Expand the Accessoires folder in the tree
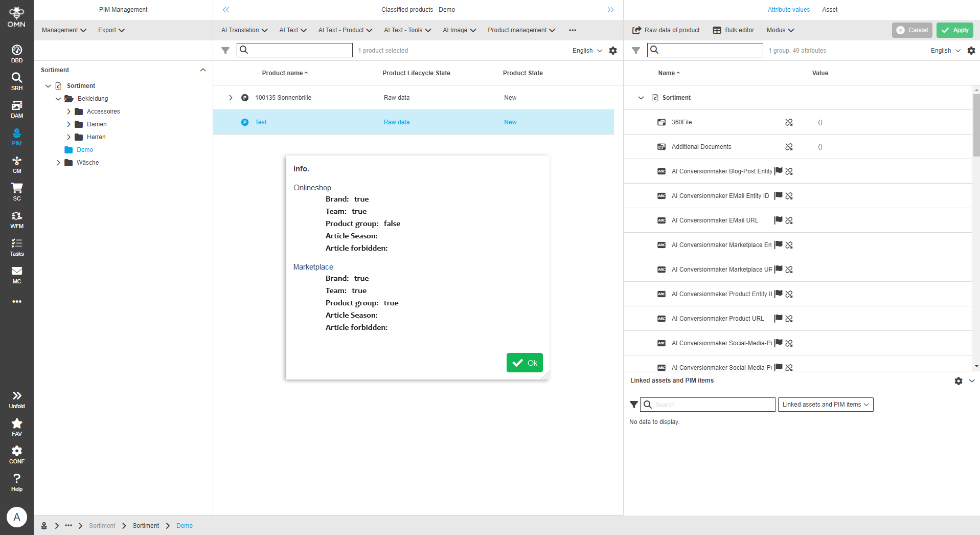 pos(69,111)
